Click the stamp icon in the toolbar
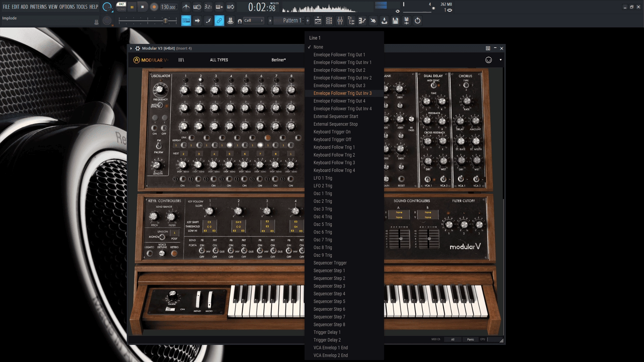 click(x=230, y=21)
